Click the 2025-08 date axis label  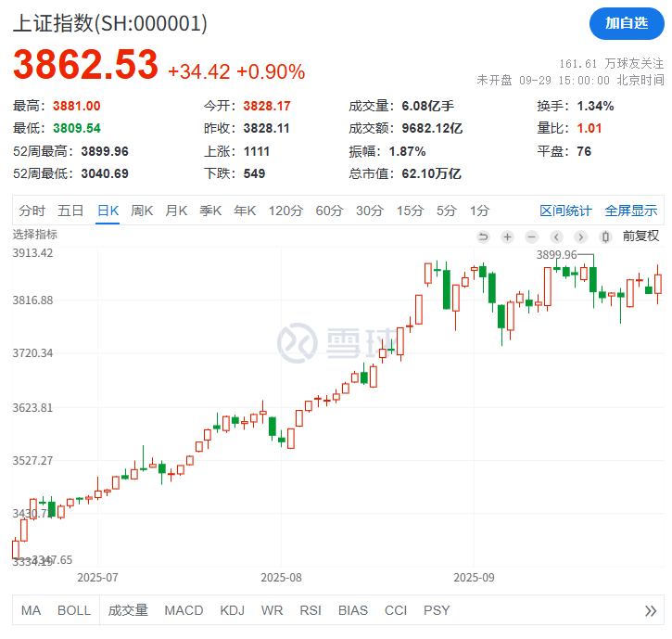pos(281,578)
